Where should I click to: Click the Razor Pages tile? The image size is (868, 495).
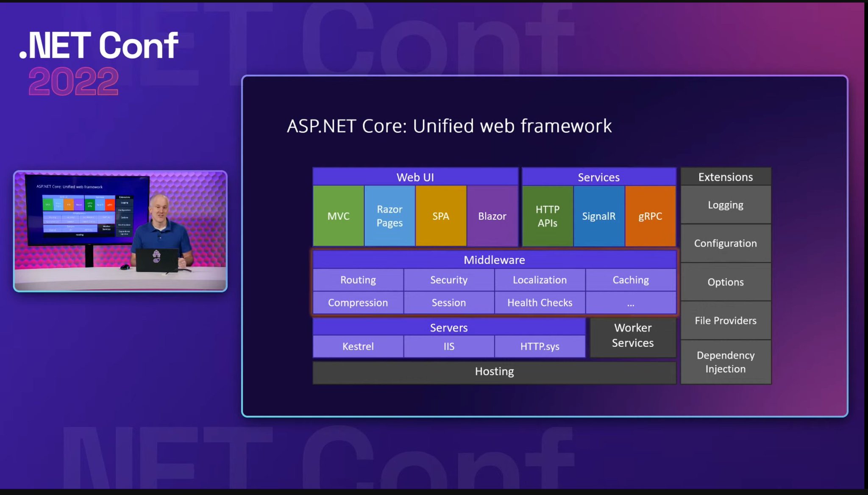(389, 216)
